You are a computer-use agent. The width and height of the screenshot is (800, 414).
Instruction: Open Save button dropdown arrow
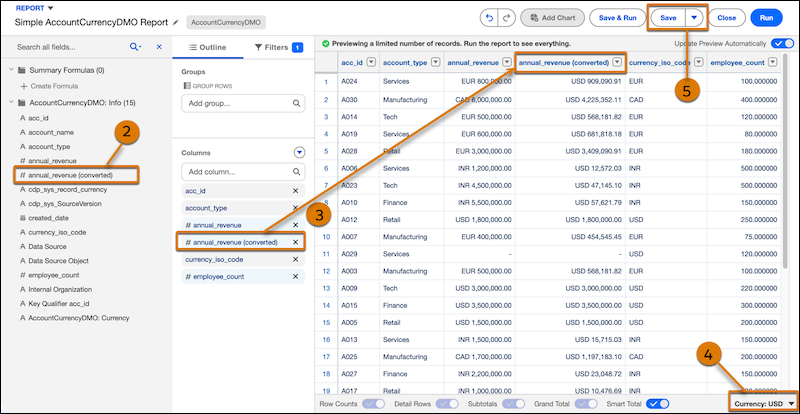coord(694,18)
